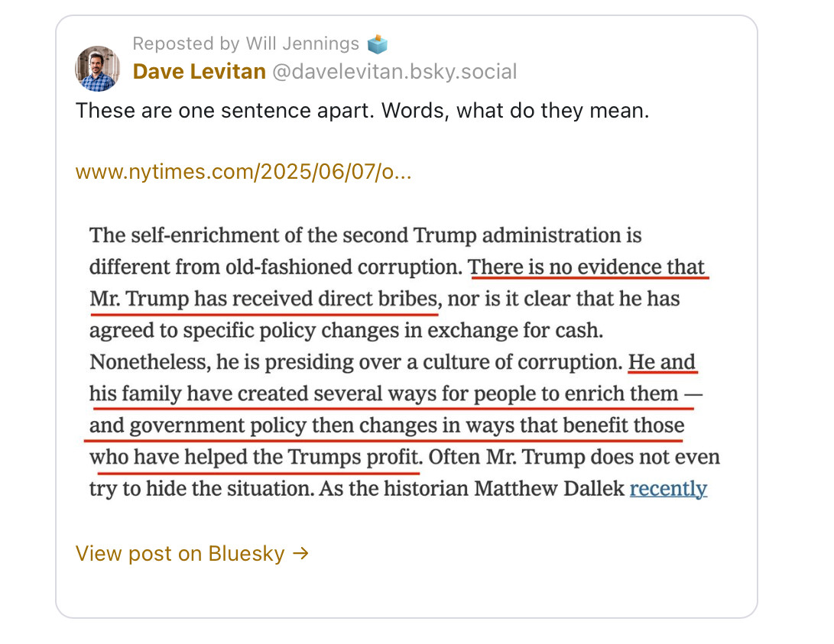Viewport: 834px width, 644px height.
Task: Select "View post on Bluesky" link
Action: pyautogui.click(x=180, y=553)
